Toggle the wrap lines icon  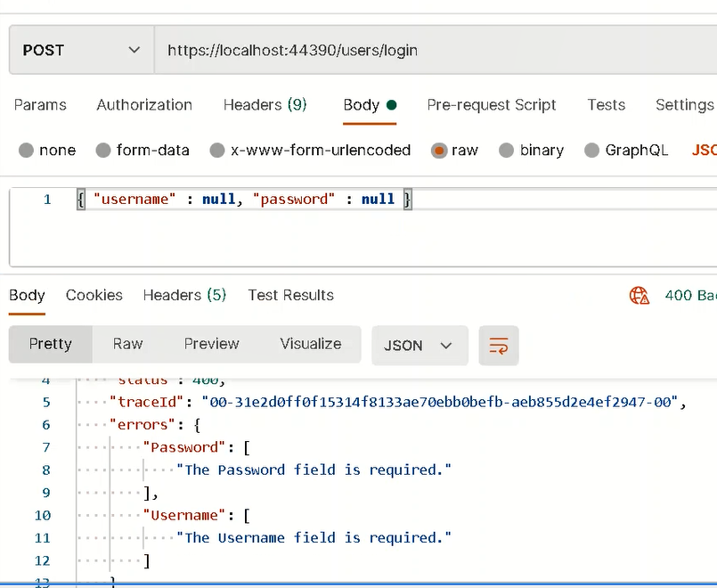tap(499, 345)
